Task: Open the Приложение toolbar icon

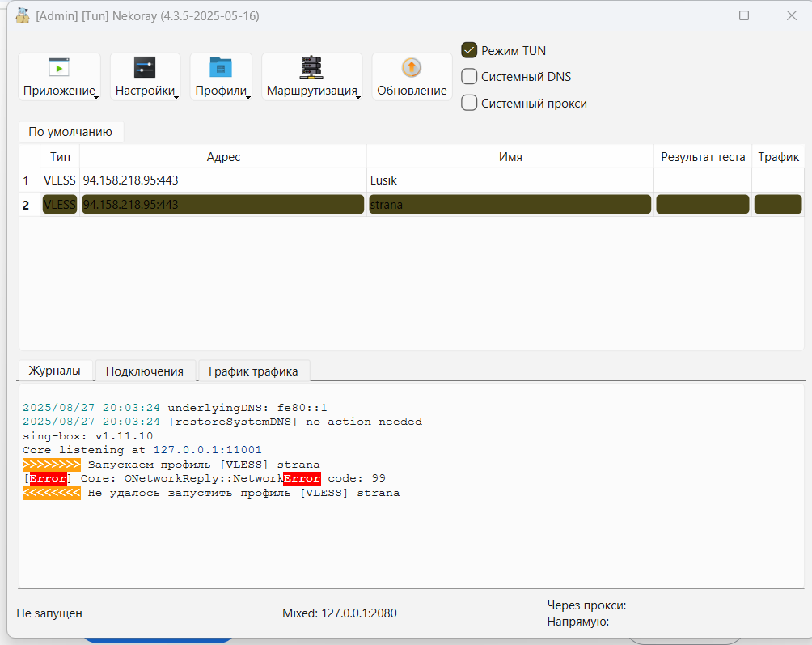Action: pos(59,67)
